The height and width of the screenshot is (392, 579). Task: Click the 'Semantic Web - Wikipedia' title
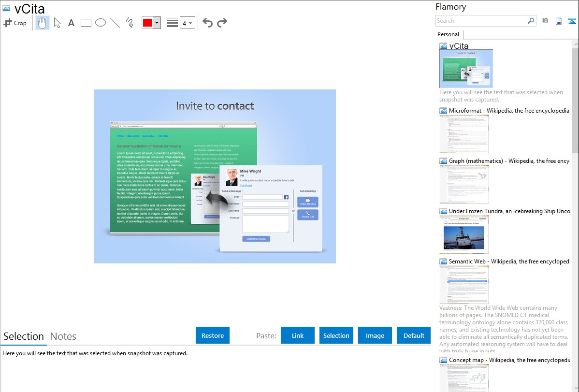pyautogui.click(x=509, y=261)
